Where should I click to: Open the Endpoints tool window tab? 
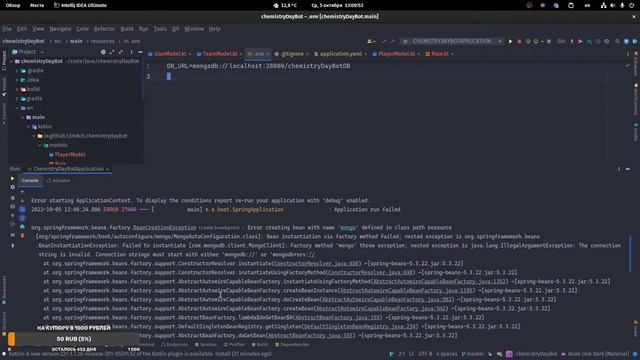[175, 345]
